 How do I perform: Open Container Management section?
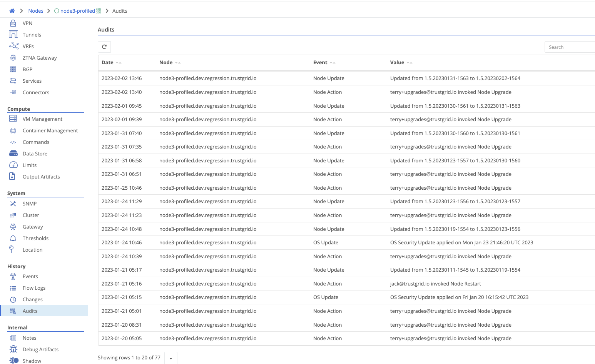click(x=50, y=130)
